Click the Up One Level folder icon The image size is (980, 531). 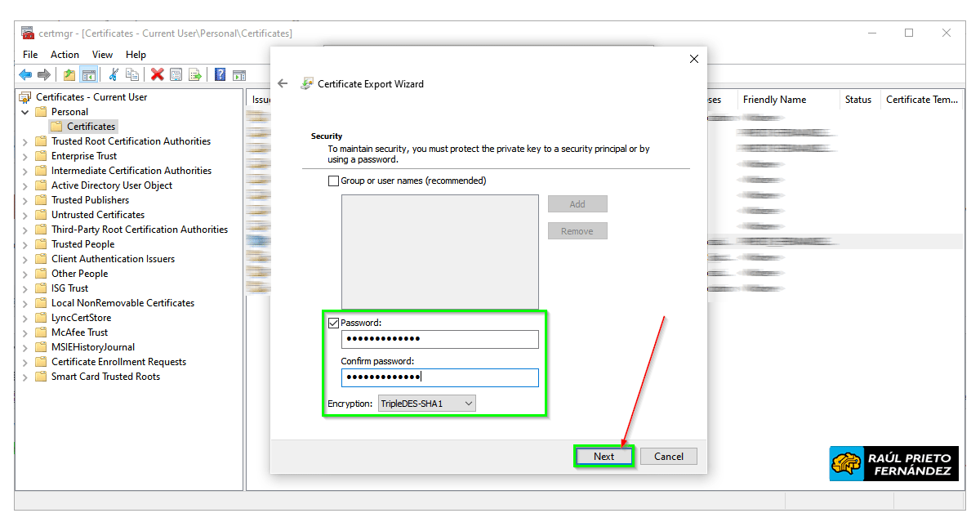coord(69,75)
